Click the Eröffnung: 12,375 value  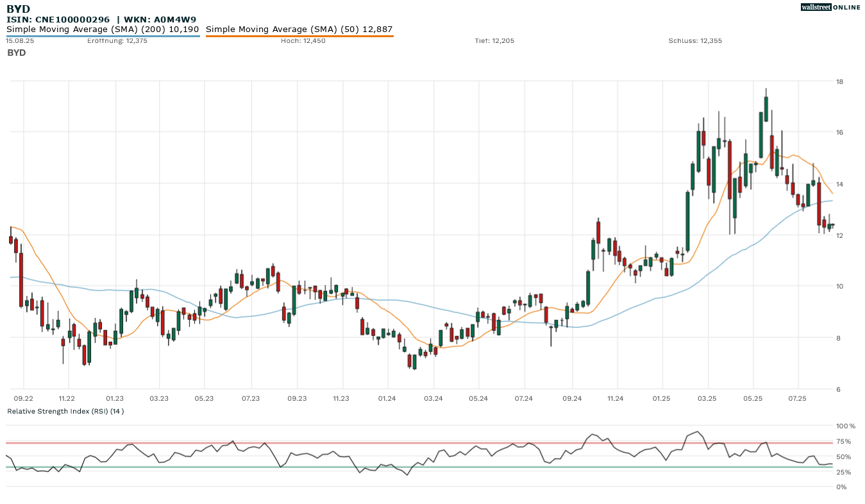coord(117,41)
